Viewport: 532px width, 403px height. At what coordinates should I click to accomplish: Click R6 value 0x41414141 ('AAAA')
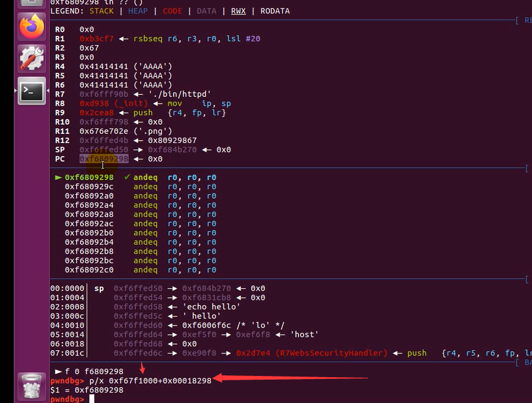(125, 85)
